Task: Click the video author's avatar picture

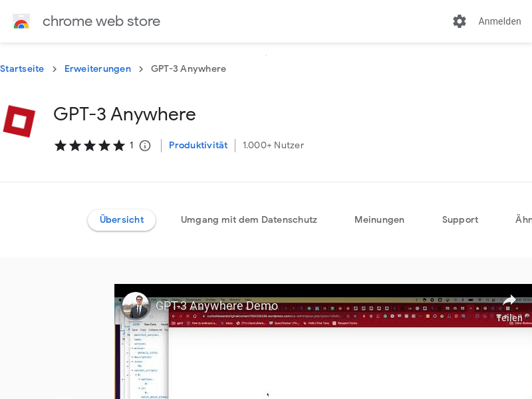Action: tap(136, 306)
